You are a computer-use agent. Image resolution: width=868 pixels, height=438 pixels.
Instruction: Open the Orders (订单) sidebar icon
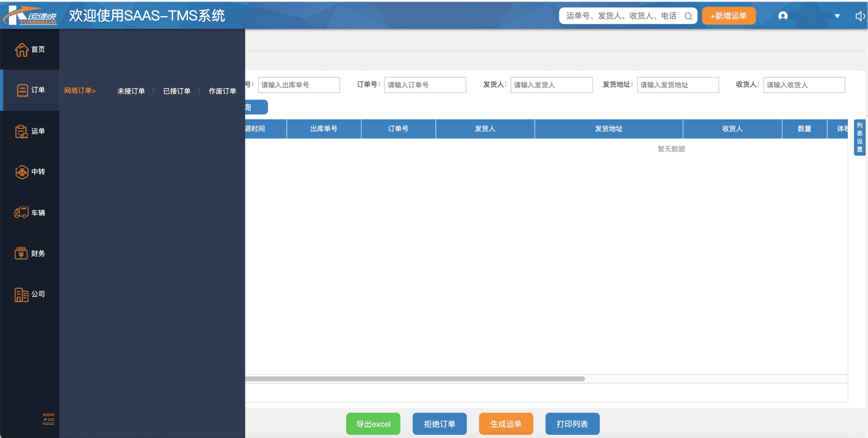tap(22, 90)
